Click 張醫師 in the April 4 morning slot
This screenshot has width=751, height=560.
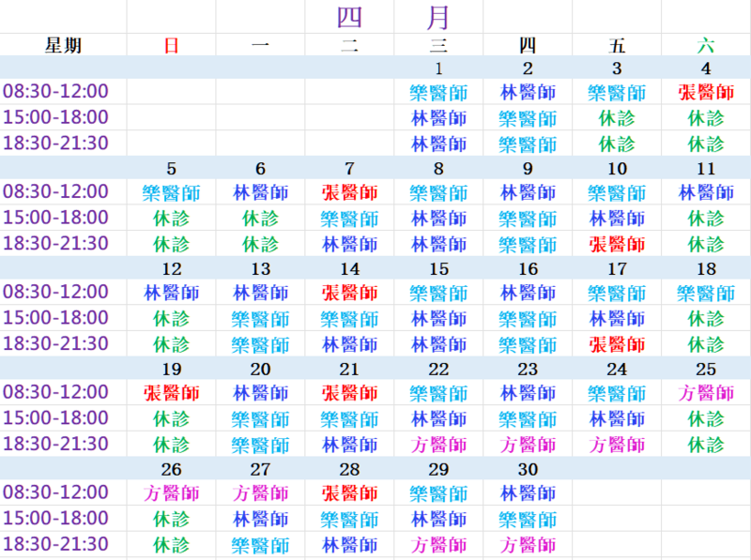(x=706, y=92)
